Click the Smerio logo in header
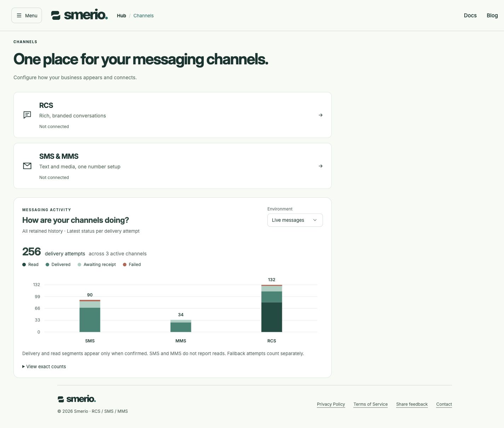 click(80, 15)
